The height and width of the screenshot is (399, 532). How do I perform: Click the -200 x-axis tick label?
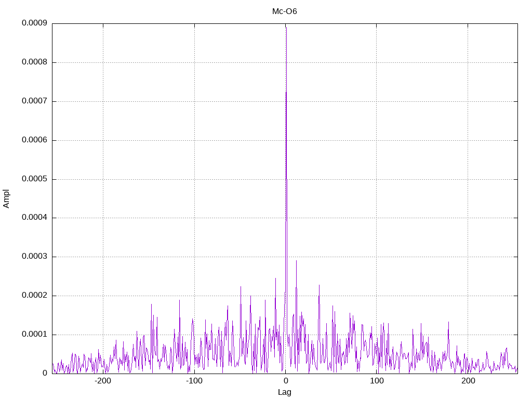(103, 381)
